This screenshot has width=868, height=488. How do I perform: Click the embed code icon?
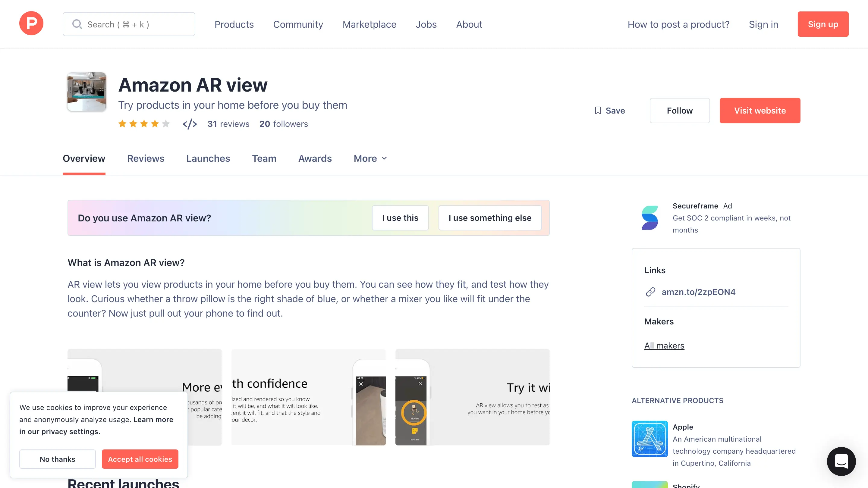click(x=190, y=124)
